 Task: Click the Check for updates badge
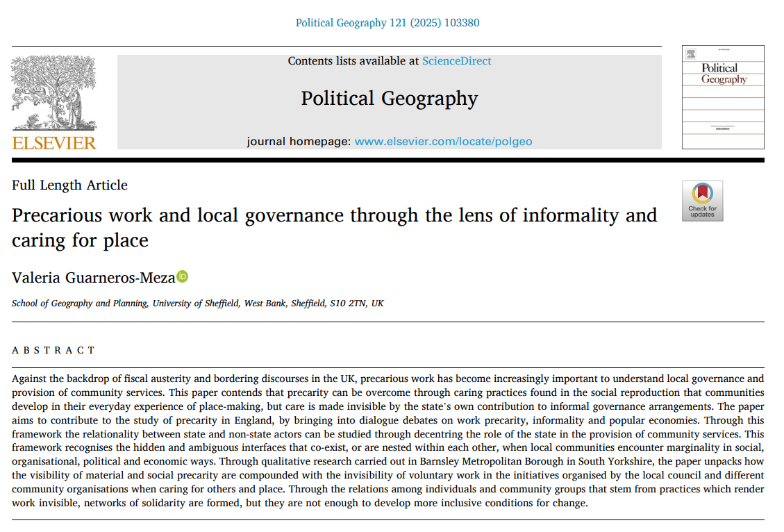click(702, 201)
